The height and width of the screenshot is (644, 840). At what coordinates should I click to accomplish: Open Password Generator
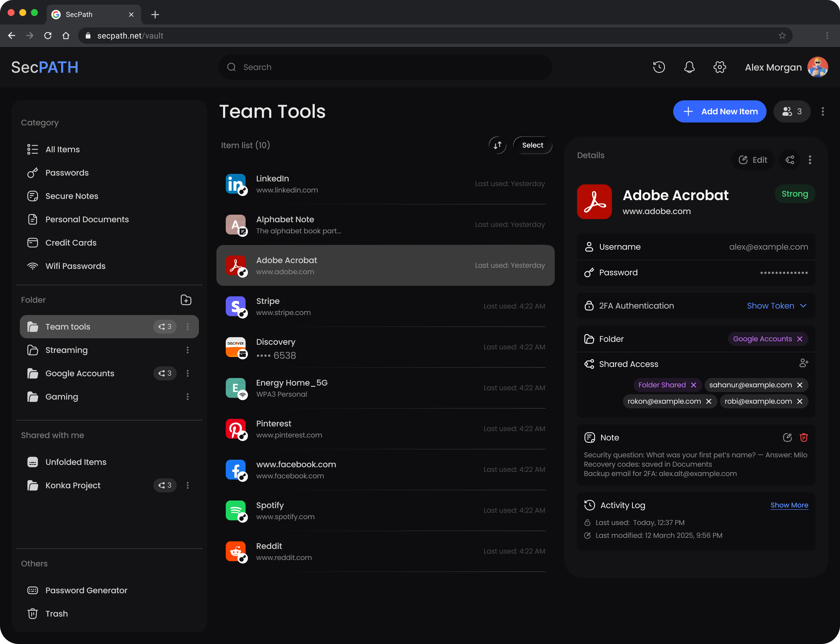[x=109, y=590]
